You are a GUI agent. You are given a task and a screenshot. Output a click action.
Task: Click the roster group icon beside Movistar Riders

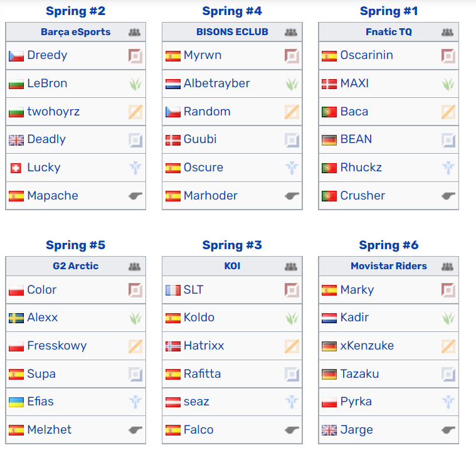pos(447,267)
